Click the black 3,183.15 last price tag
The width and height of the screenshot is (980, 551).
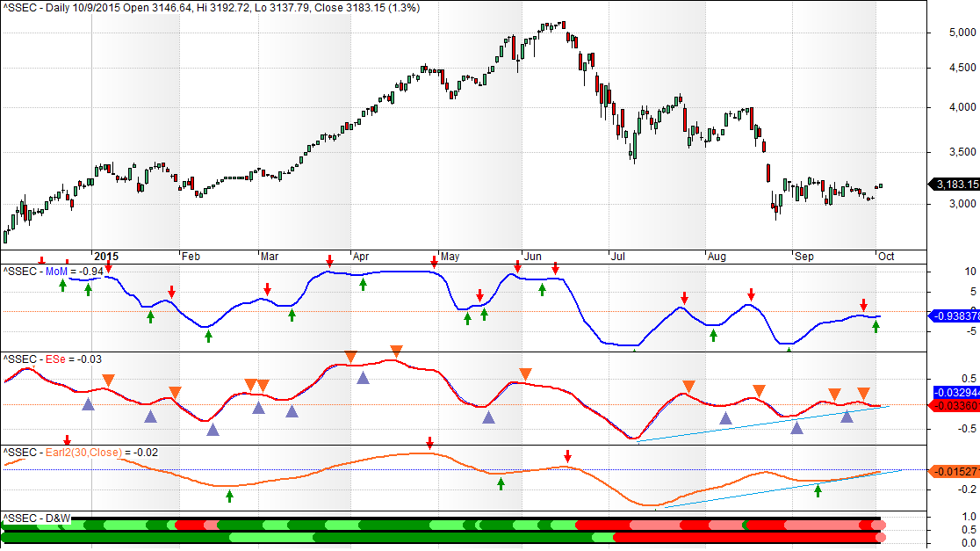(955, 185)
